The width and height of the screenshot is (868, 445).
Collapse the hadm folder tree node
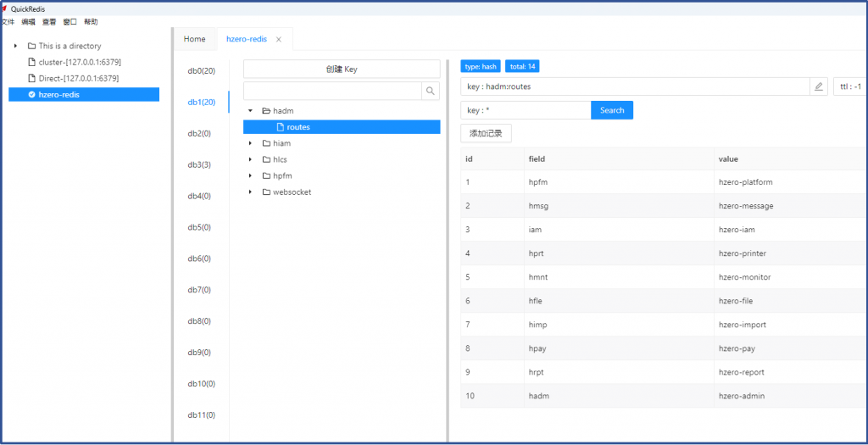point(250,111)
